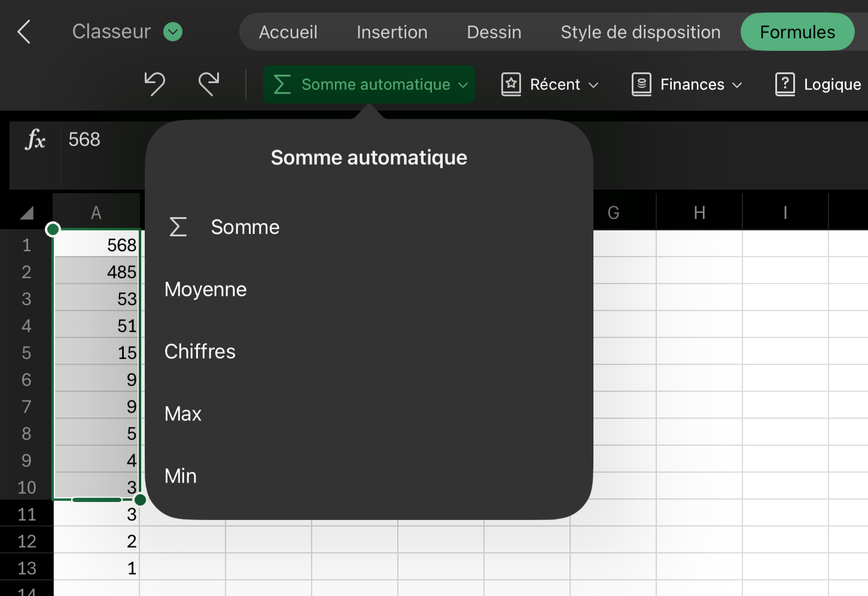
Task: Select column G header
Action: (x=613, y=212)
